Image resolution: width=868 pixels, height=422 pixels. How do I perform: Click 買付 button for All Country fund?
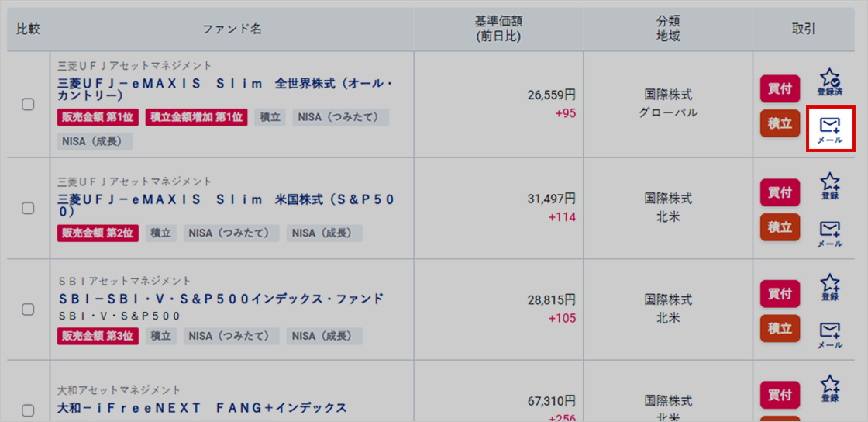coord(780,88)
